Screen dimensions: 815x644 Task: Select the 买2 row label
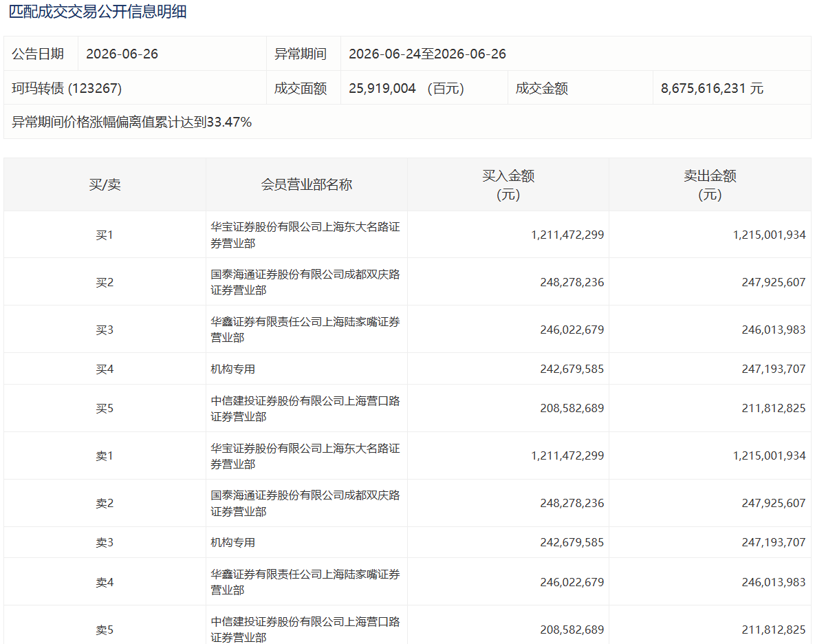pos(105,282)
